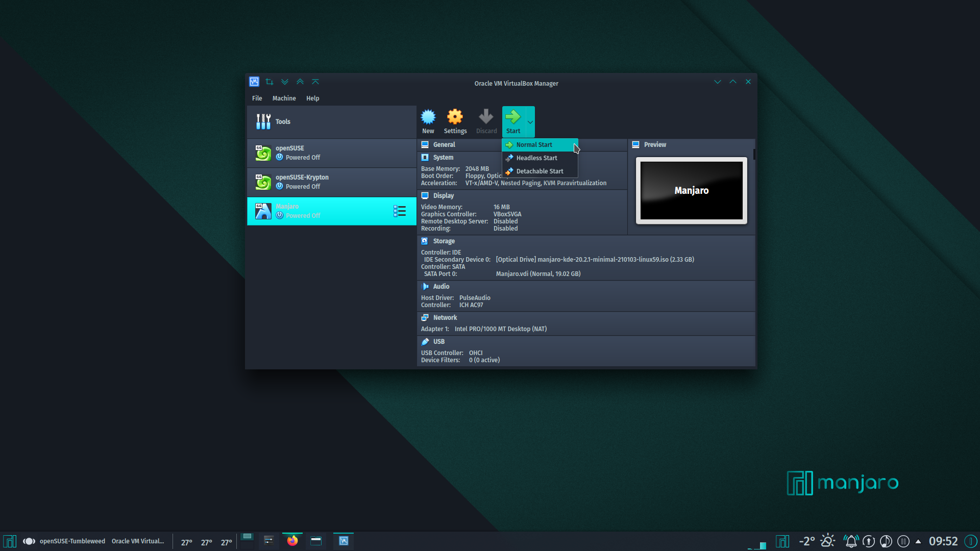Viewport: 980px width, 551px height.
Task: Click the Network section header
Action: point(445,318)
